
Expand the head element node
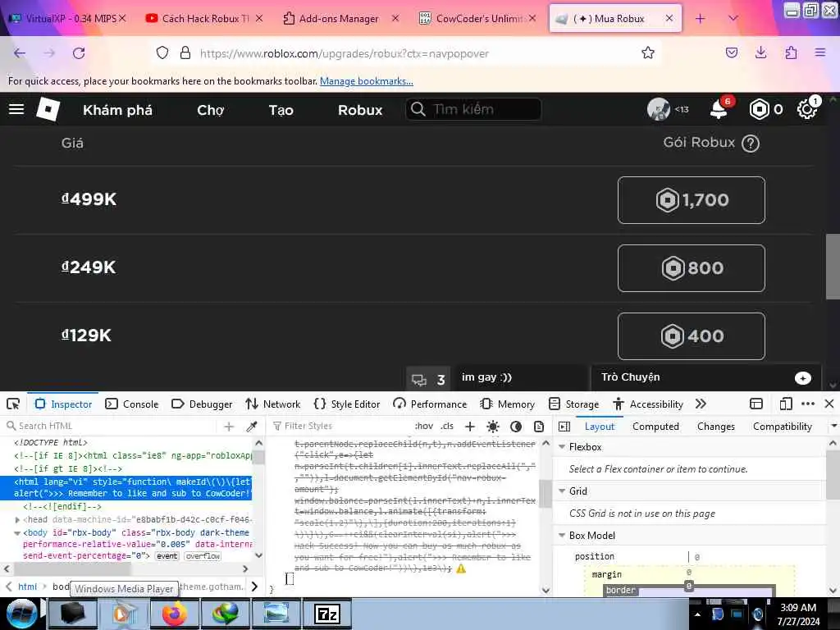[17, 519]
